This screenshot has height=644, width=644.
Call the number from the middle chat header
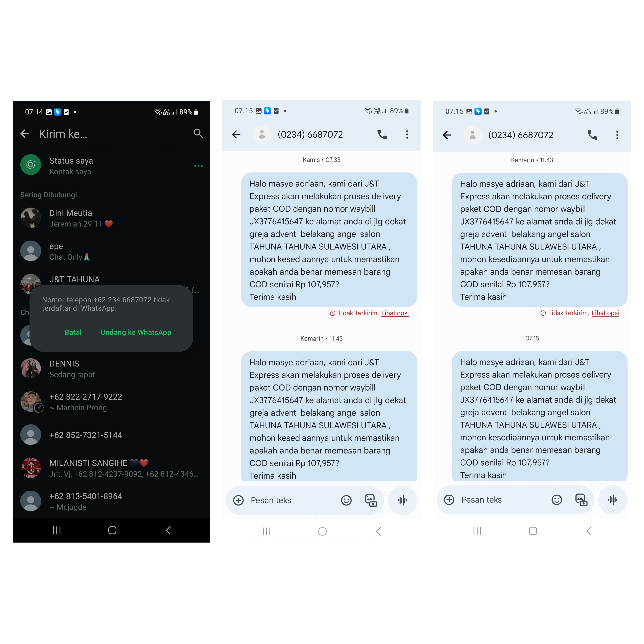click(382, 134)
